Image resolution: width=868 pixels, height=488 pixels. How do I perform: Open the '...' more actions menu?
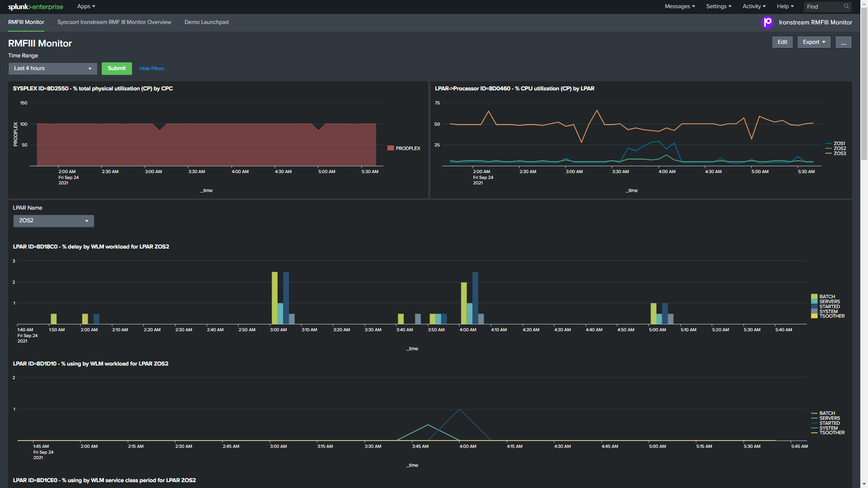point(843,42)
